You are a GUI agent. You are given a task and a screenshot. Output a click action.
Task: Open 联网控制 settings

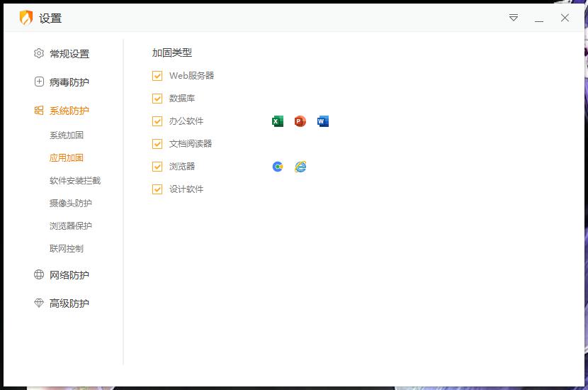coord(67,248)
